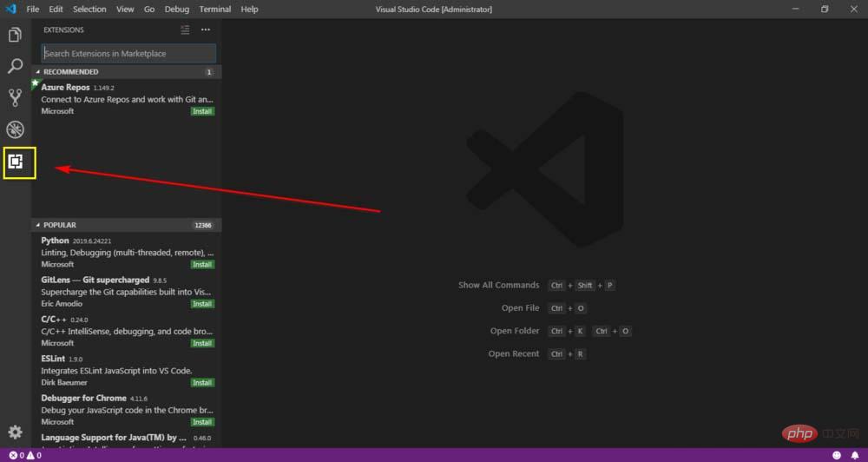Click the Shift key hint for Show All Commands

[x=584, y=286]
